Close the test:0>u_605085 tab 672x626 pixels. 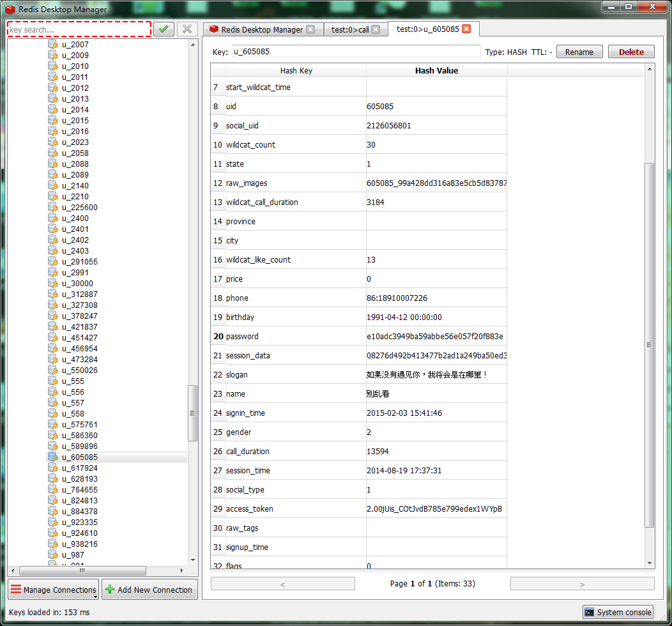point(467,29)
